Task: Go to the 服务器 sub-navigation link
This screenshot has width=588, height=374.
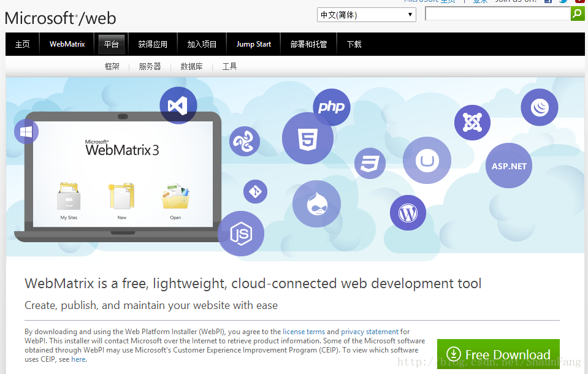Action: [x=150, y=67]
